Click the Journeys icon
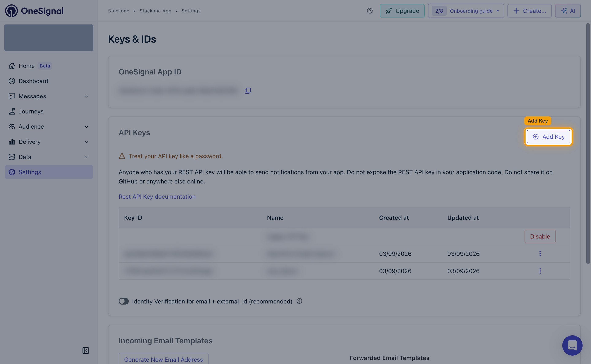Viewport: 591px width, 364px height. tap(12, 112)
